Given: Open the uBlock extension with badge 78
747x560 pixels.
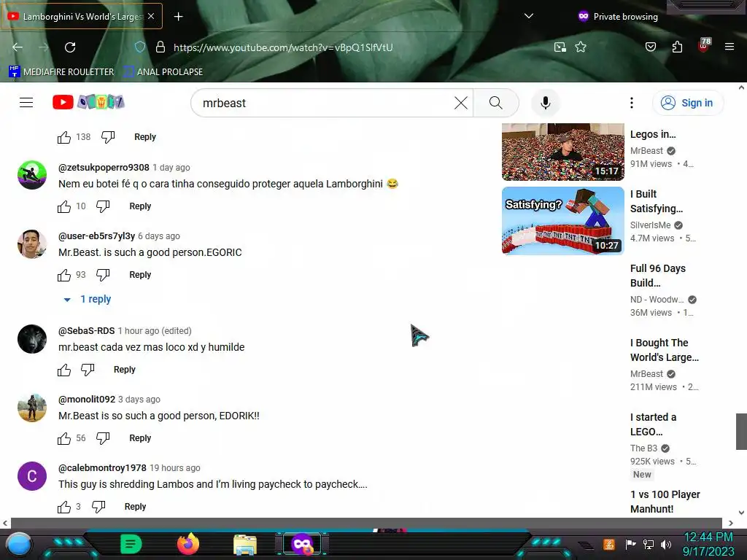Looking at the screenshot, I should coord(704,45).
